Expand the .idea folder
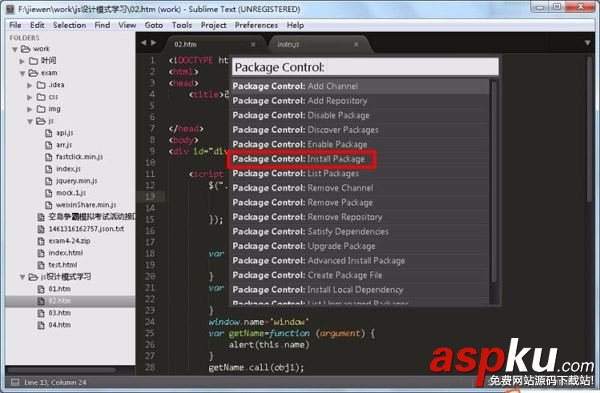 click(x=29, y=85)
